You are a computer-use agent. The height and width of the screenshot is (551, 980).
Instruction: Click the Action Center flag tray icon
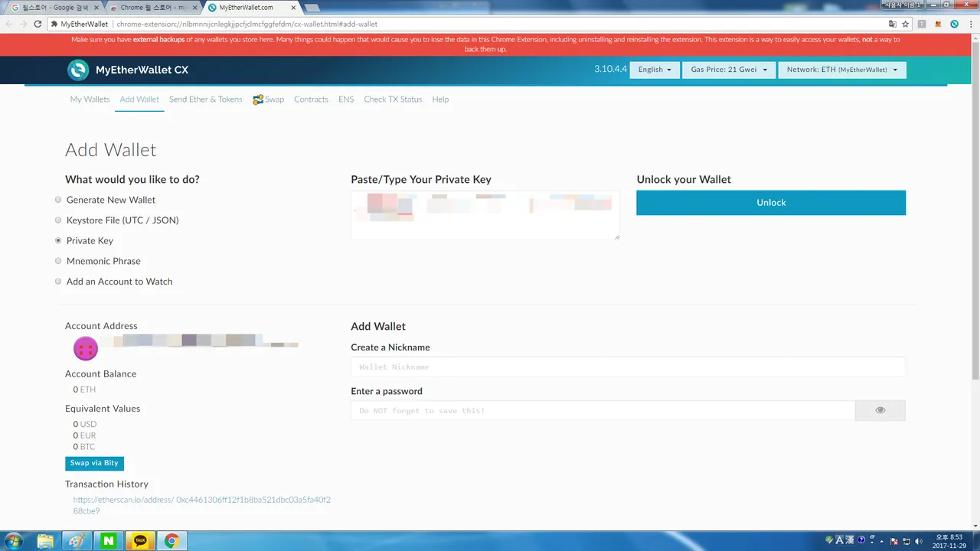[x=894, y=541]
